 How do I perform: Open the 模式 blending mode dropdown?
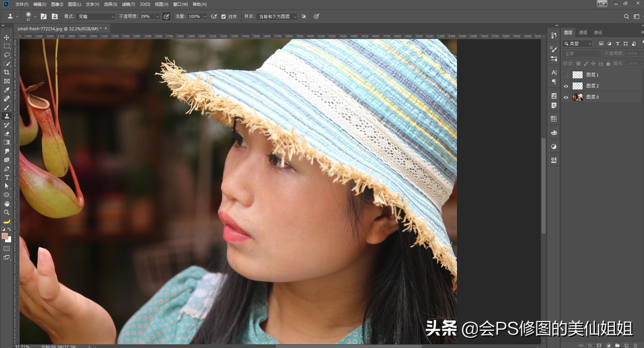click(x=95, y=16)
